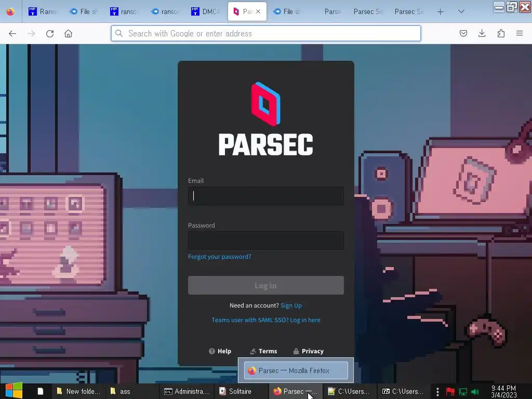Open the Pocket save icon
532x399 pixels.
[x=463, y=33]
